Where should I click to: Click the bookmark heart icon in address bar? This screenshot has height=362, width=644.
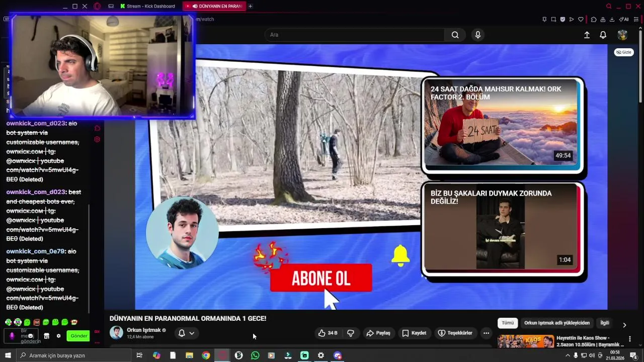click(581, 20)
